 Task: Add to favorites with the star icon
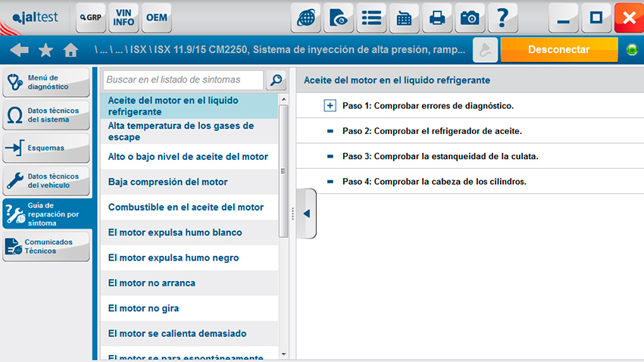pos(45,50)
